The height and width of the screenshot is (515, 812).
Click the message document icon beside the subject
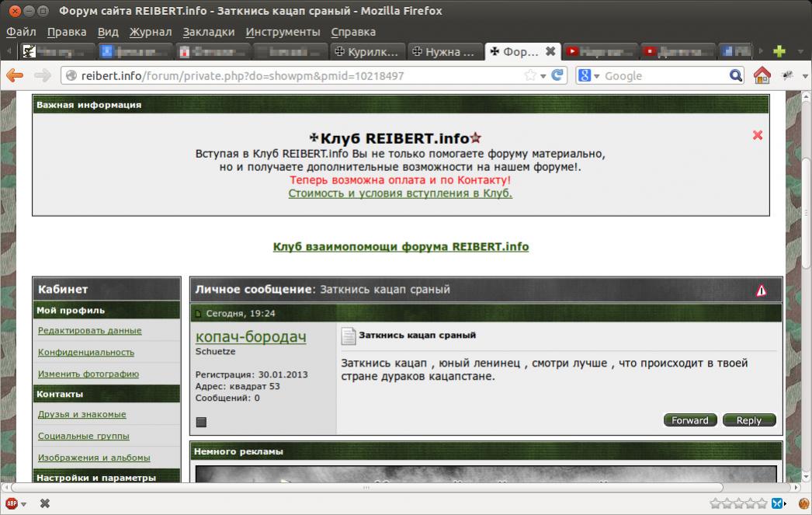349,336
